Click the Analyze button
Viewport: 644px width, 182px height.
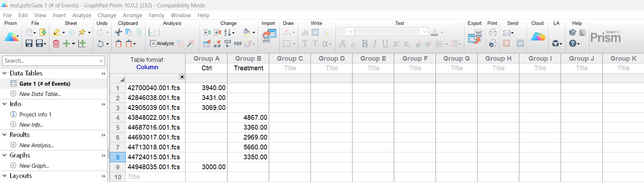pyautogui.click(x=162, y=44)
